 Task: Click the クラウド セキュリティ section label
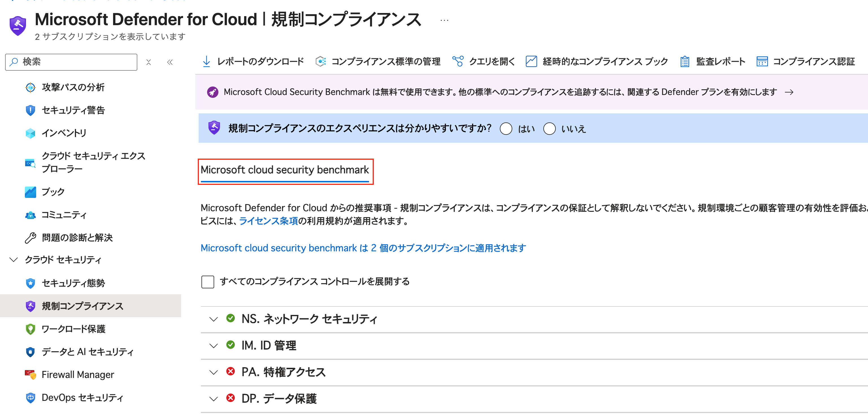[x=63, y=260]
